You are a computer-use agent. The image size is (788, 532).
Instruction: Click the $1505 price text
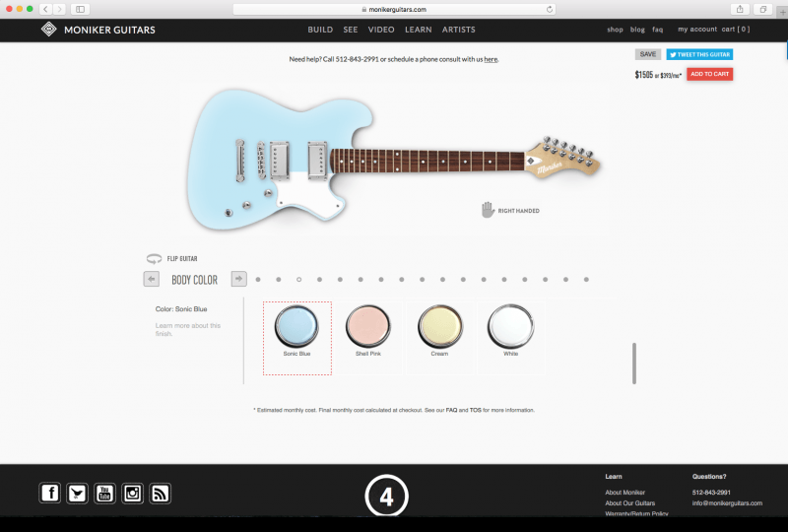[x=644, y=75]
